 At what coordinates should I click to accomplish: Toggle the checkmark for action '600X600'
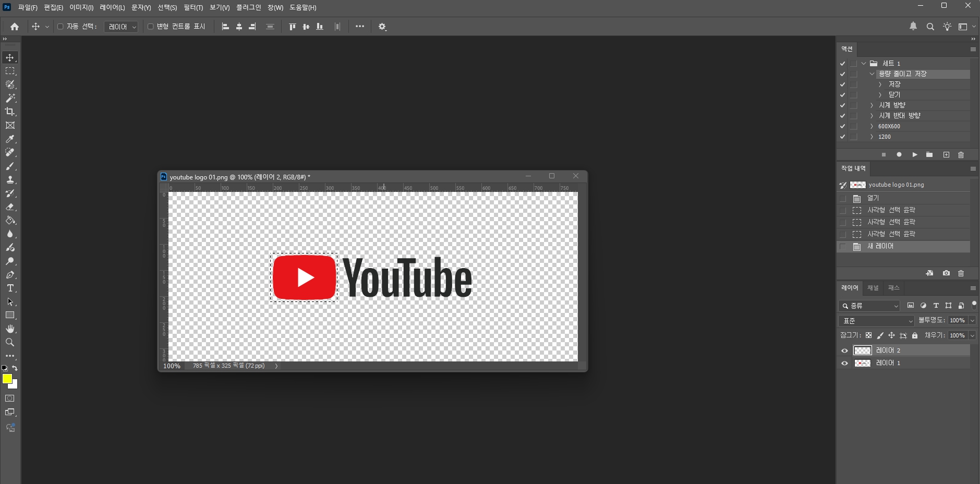tap(842, 126)
